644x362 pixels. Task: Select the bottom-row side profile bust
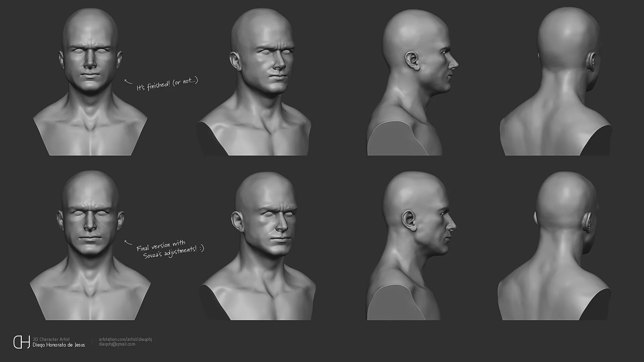tap(413, 248)
